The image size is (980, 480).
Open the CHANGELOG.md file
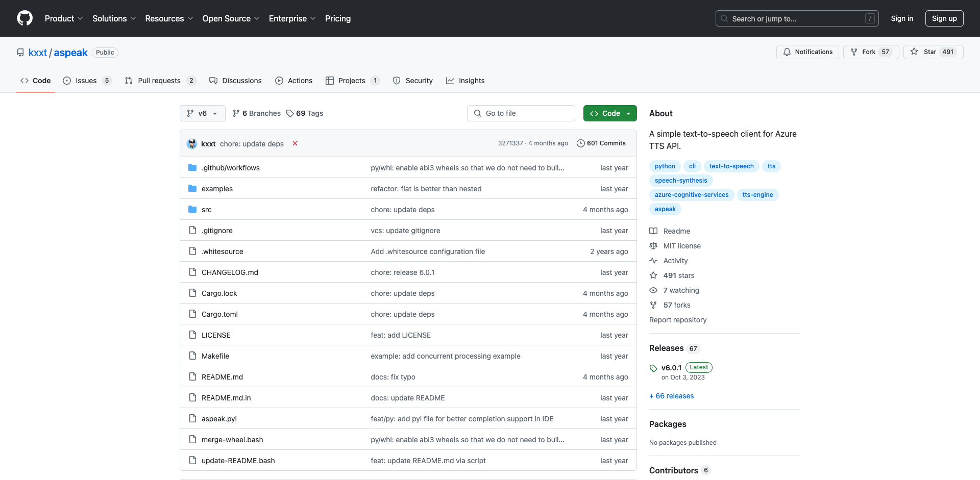click(230, 272)
